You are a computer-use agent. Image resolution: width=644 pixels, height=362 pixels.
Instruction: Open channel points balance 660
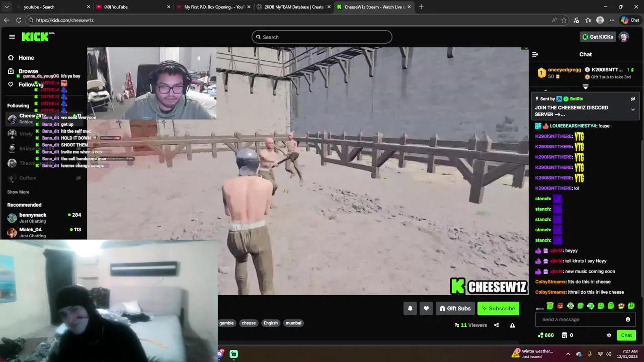(x=546, y=335)
